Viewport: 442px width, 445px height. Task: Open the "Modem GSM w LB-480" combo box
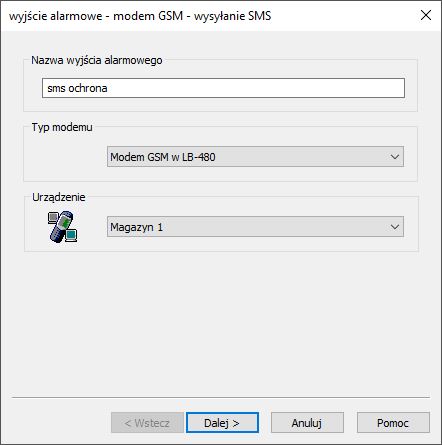click(x=255, y=157)
